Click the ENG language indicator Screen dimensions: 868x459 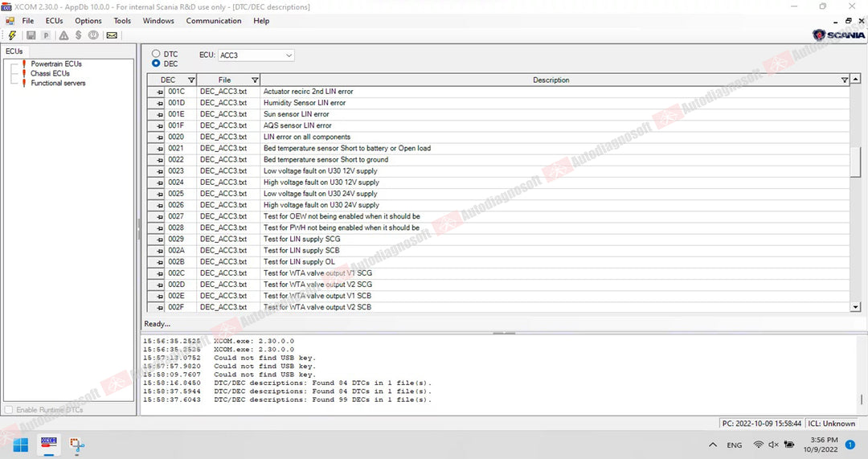(x=735, y=445)
